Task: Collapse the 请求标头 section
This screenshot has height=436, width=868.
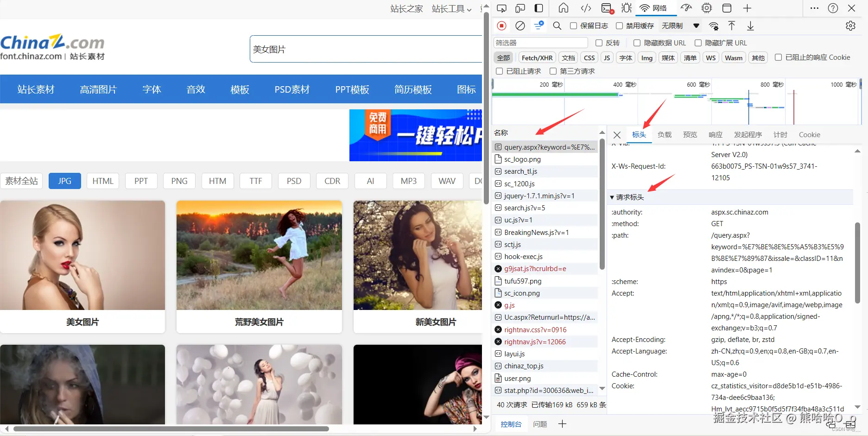Action: 612,197
